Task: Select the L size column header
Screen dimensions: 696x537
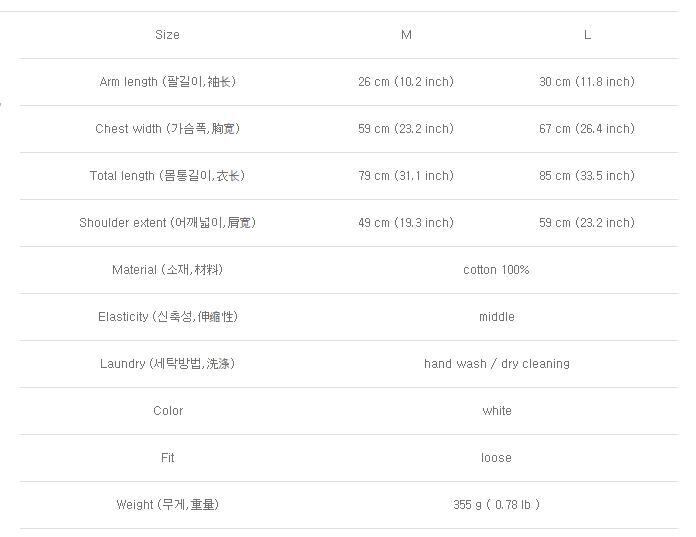Action: (587, 35)
